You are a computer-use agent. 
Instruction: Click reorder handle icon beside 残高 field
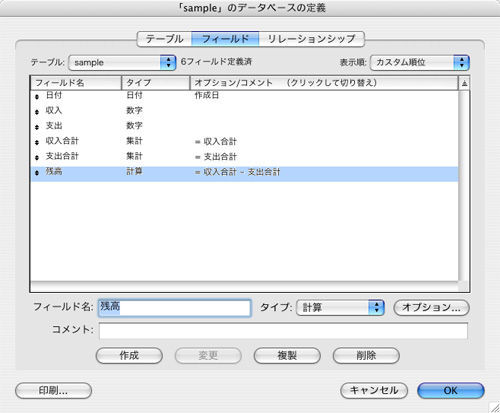point(37,173)
